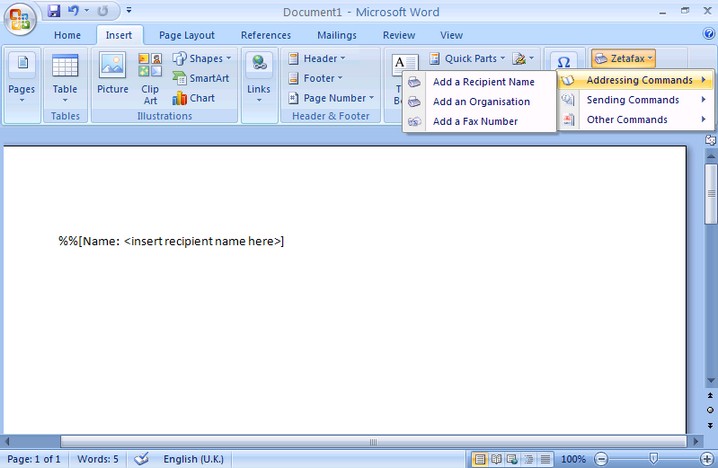Switch to the Review tab
This screenshot has width=718, height=468.
399,35
